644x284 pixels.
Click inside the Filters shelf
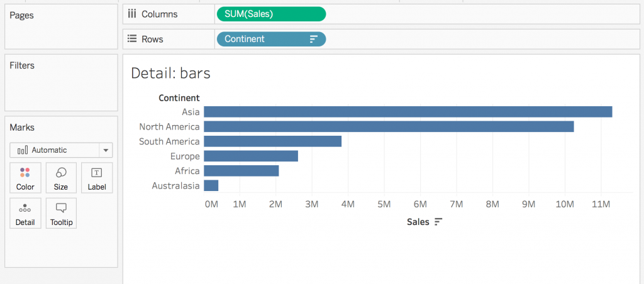click(x=61, y=88)
